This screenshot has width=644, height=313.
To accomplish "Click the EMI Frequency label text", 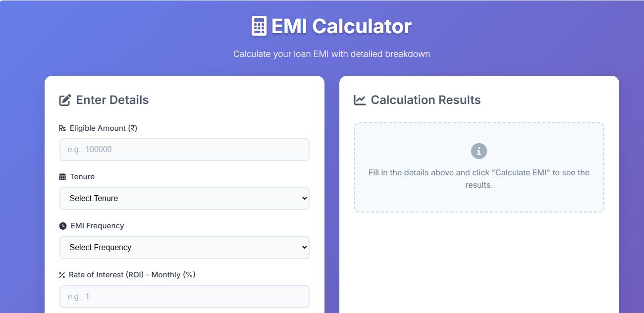I will 97,226.
